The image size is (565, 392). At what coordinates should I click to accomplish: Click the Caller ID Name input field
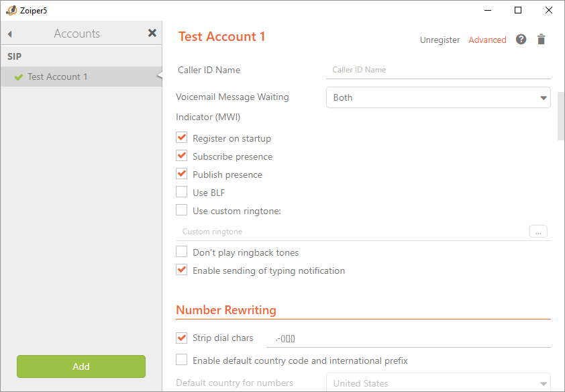point(438,70)
